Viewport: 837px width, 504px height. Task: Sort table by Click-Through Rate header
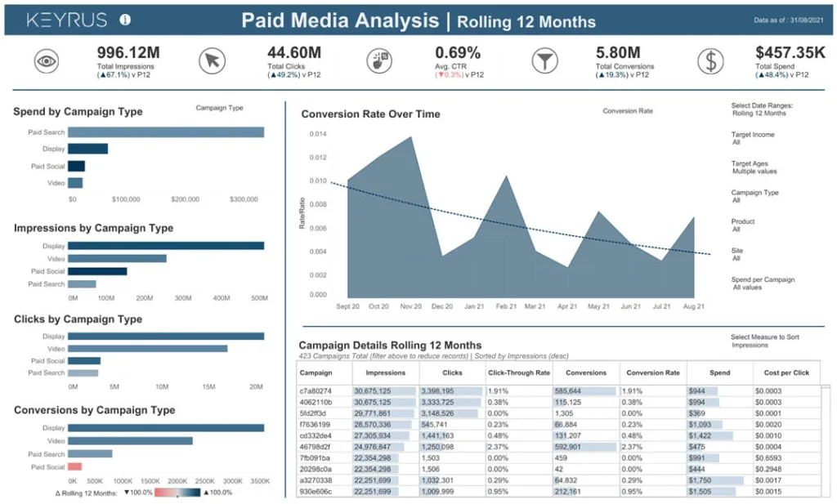tap(519, 372)
